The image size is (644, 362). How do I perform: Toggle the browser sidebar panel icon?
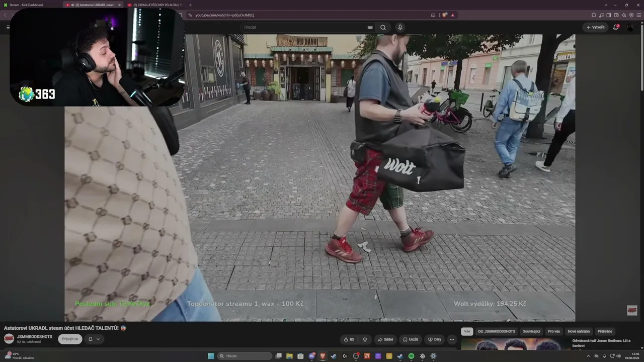point(609,15)
